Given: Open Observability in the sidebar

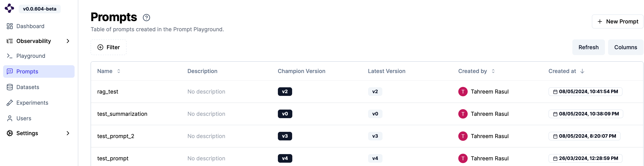Looking at the screenshot, I should [x=34, y=41].
